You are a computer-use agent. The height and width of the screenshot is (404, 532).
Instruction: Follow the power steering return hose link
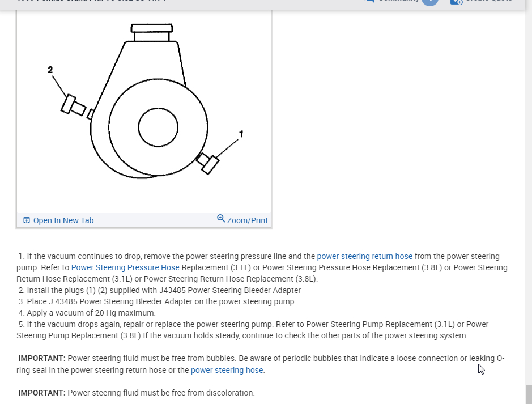pos(365,256)
